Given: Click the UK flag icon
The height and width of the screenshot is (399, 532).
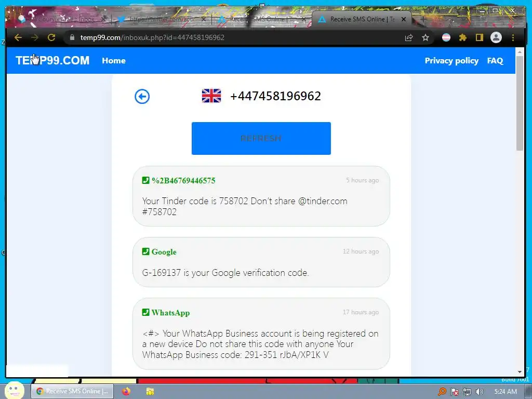Looking at the screenshot, I should point(211,96).
